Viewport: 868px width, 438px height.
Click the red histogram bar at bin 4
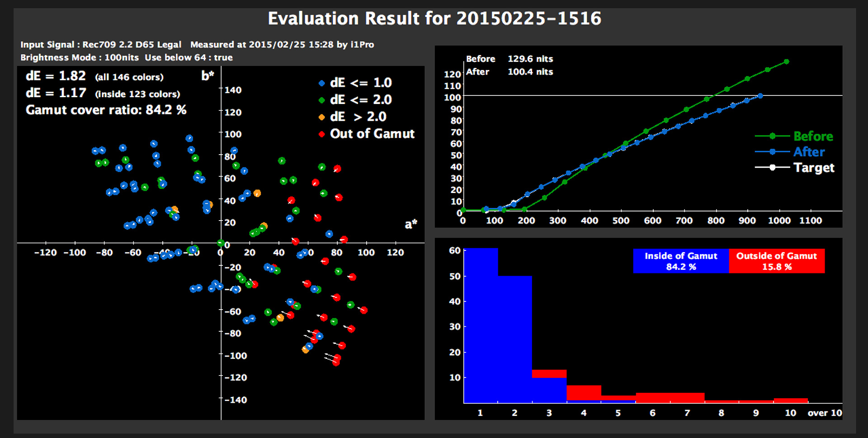(x=584, y=392)
